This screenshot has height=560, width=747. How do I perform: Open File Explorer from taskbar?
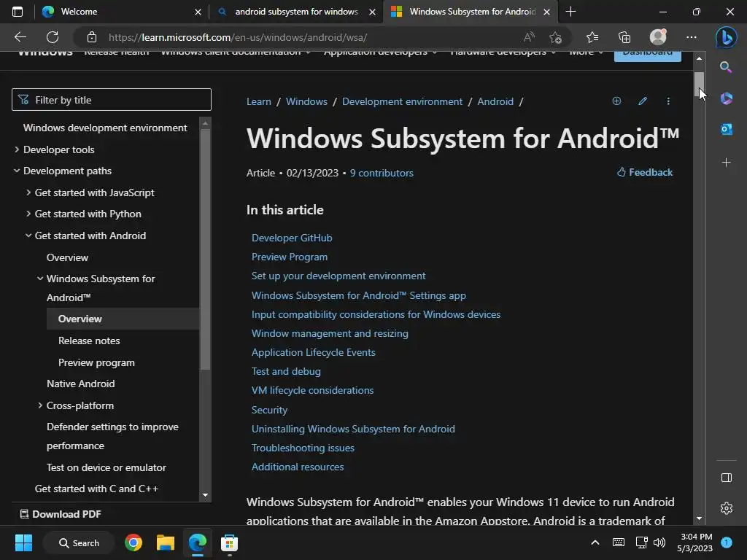[x=166, y=542]
